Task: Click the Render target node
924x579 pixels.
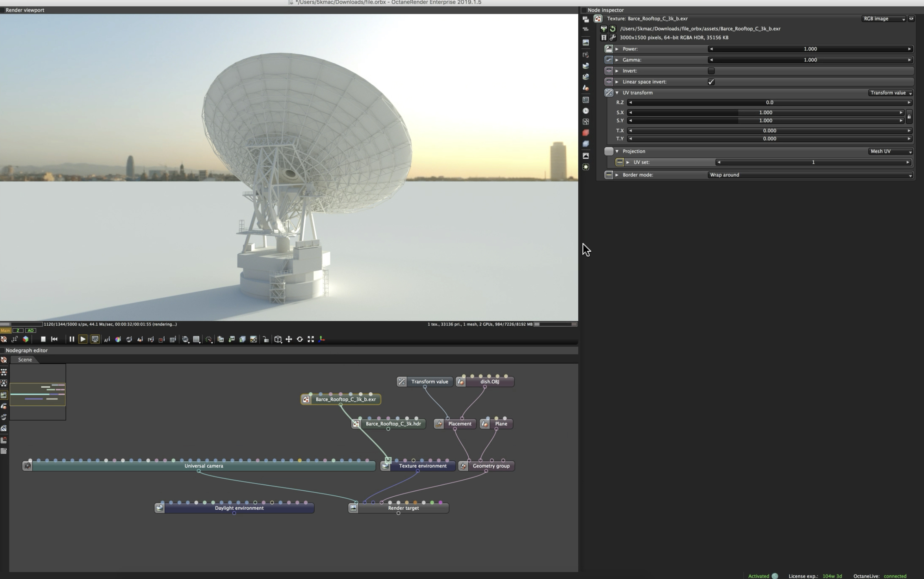Action: pos(403,508)
